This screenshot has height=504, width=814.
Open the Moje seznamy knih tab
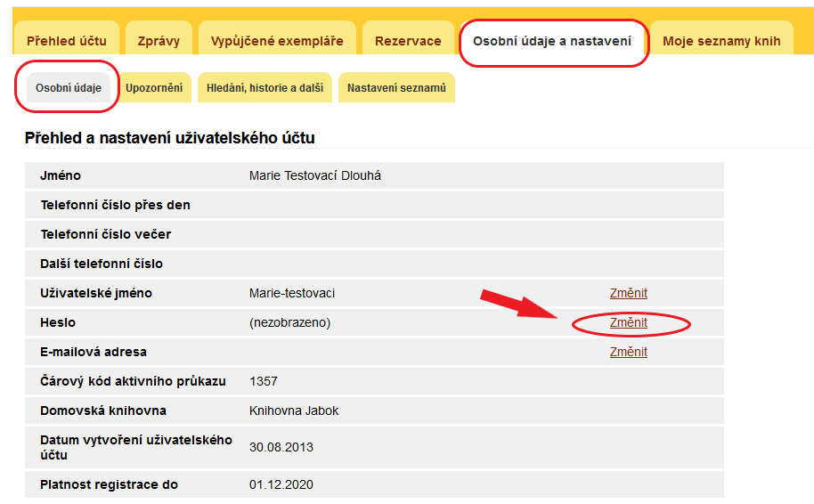tap(721, 41)
